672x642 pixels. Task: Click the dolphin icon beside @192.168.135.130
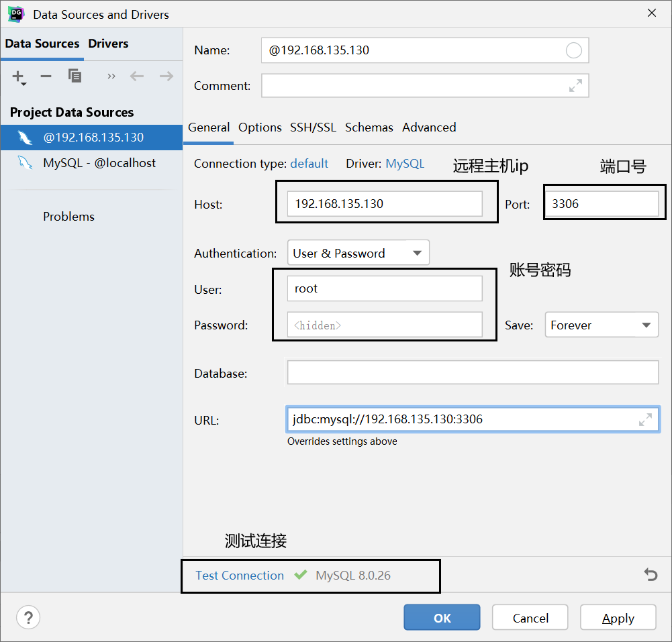point(25,138)
